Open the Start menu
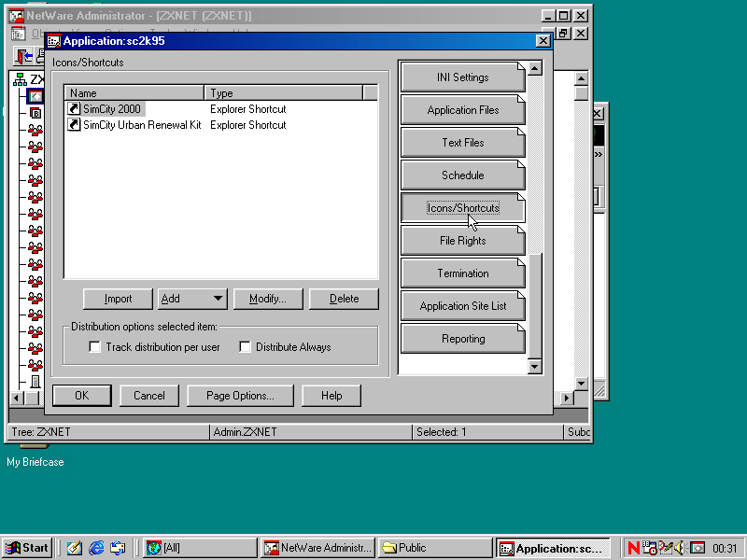Image resolution: width=747 pixels, height=560 pixels. tap(27, 548)
